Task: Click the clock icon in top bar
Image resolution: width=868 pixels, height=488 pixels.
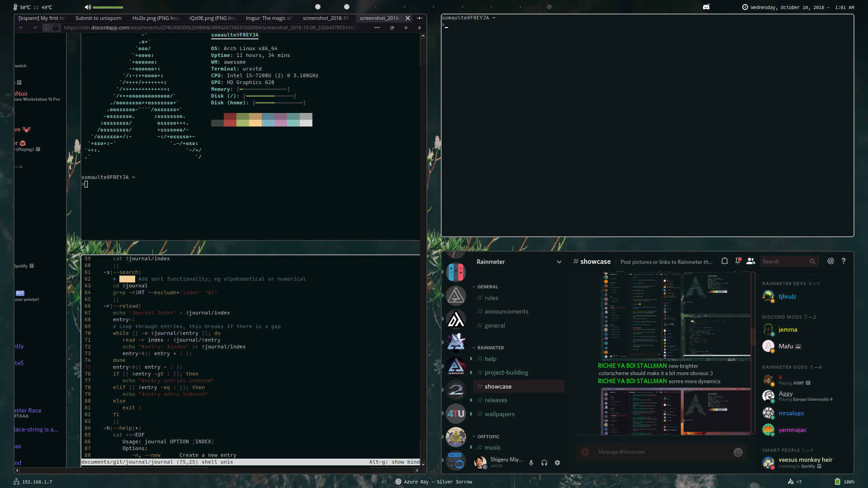Action: coord(745,7)
